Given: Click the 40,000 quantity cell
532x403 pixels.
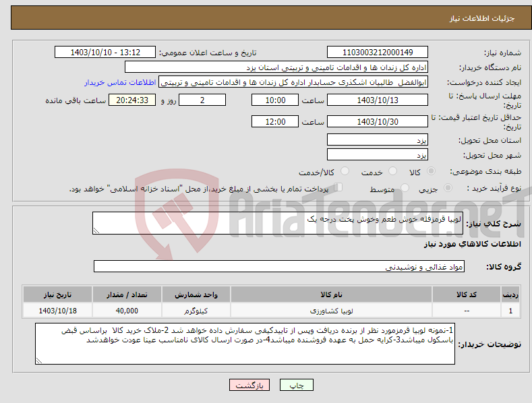Looking at the screenshot, I should 127,311.
